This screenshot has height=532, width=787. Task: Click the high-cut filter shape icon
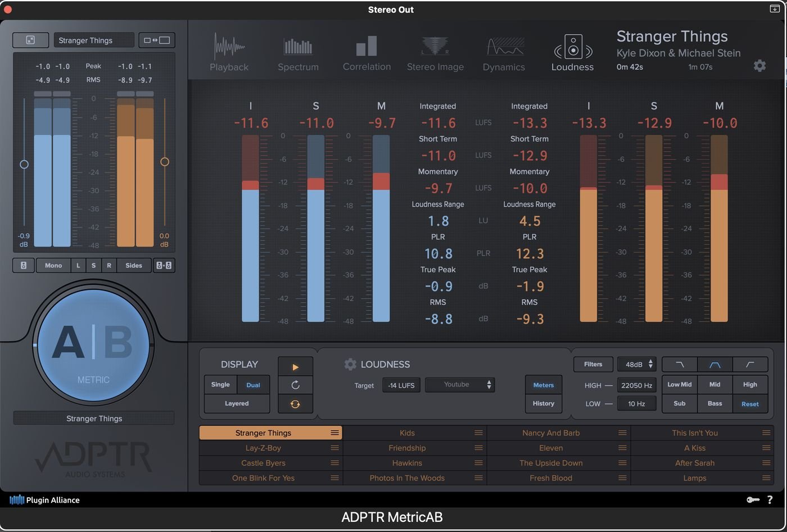click(680, 364)
